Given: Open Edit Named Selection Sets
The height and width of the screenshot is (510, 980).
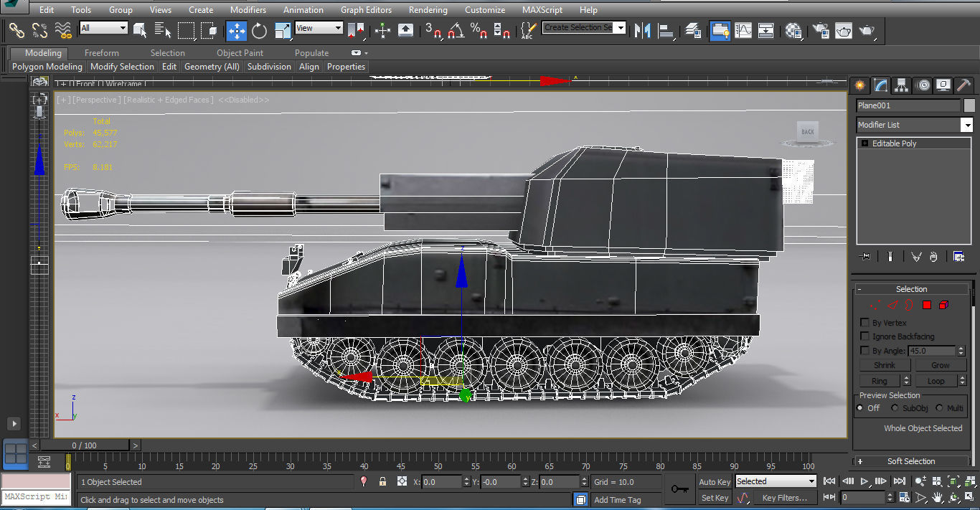Looking at the screenshot, I should [x=528, y=30].
